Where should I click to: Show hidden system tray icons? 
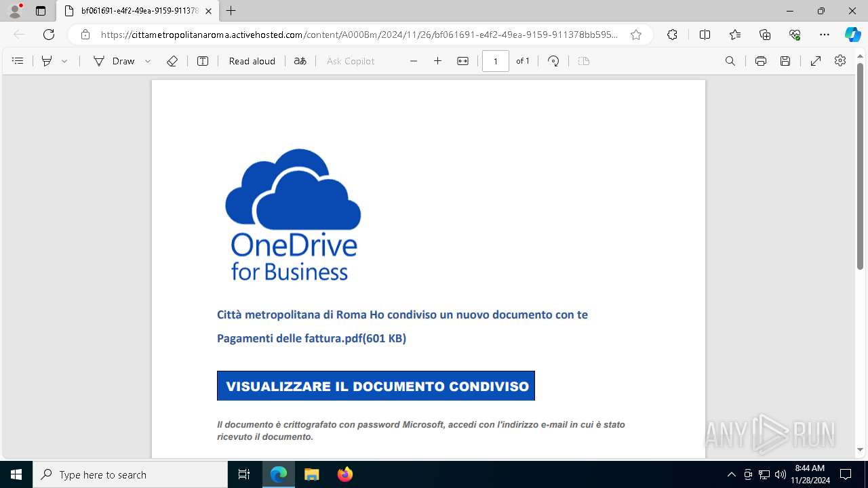(731, 474)
